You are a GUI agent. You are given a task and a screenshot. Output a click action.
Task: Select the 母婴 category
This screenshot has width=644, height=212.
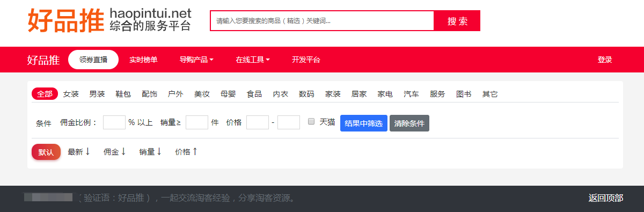click(228, 94)
